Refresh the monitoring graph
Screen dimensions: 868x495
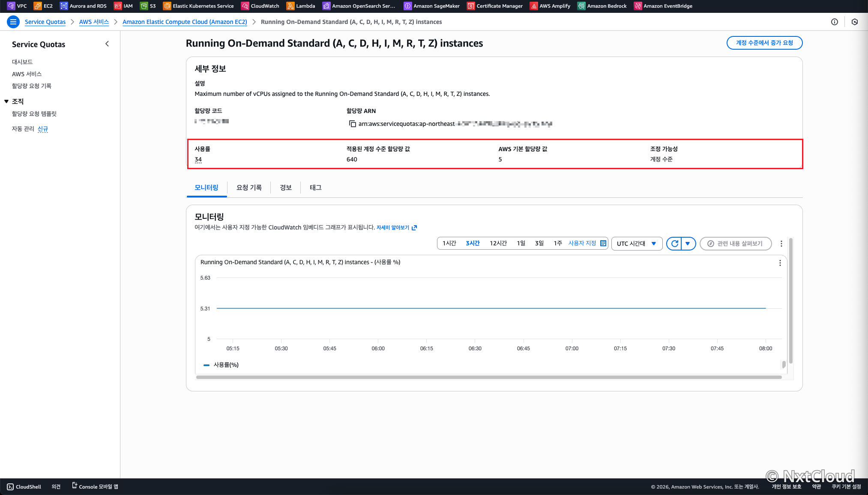pos(674,243)
